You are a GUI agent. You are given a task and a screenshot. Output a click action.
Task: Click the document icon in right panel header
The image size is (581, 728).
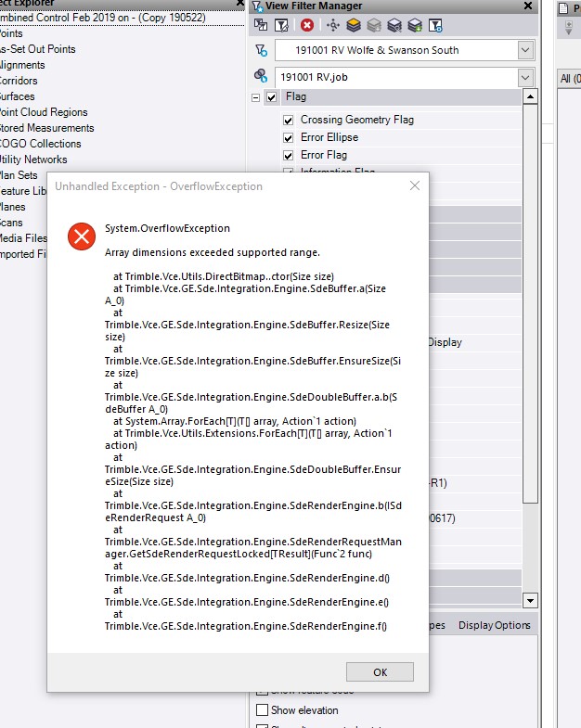pyautogui.click(x=562, y=8)
